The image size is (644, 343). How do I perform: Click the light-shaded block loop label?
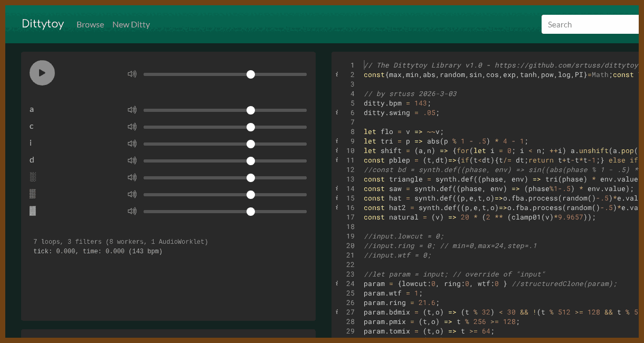(x=33, y=177)
